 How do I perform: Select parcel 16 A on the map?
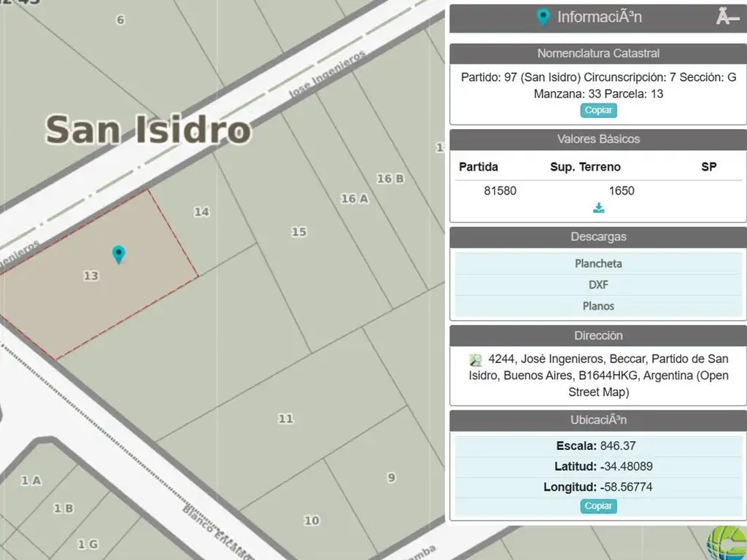(354, 198)
